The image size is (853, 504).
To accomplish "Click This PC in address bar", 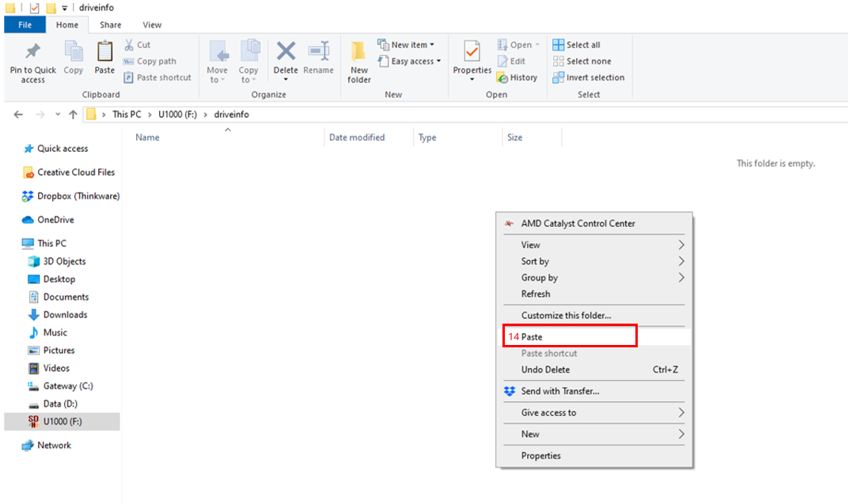I will pos(127,114).
